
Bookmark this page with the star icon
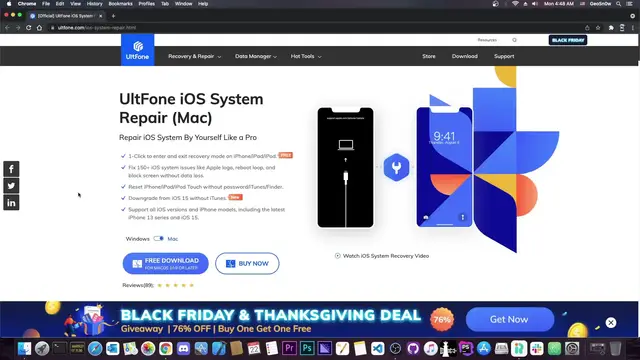598,28
